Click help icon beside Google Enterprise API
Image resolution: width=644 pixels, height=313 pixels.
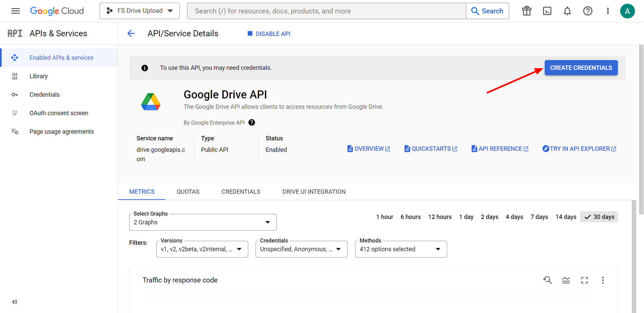(252, 123)
